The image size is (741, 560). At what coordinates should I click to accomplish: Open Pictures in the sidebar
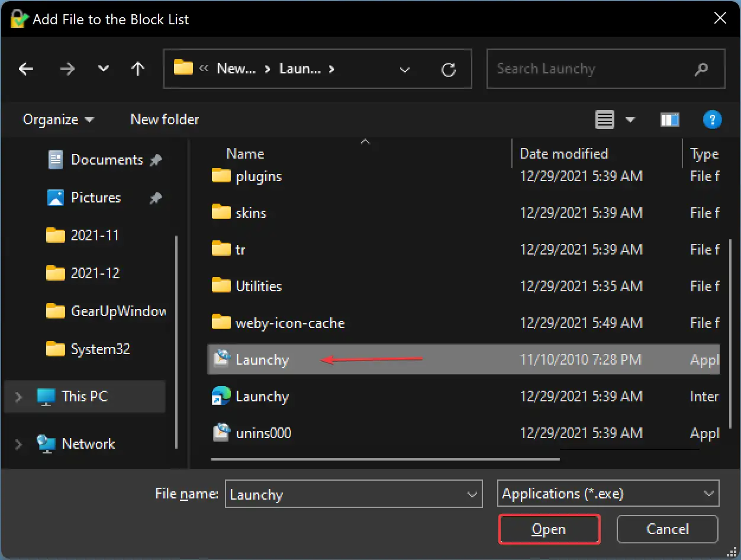[x=96, y=198]
